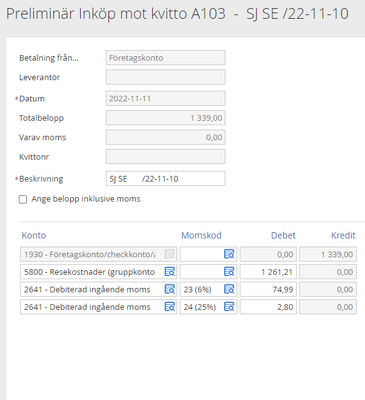Image resolution: width=365 pixels, height=400 pixels.
Task: Open Momskod lookup next to 24 (25%)
Action: click(229, 307)
